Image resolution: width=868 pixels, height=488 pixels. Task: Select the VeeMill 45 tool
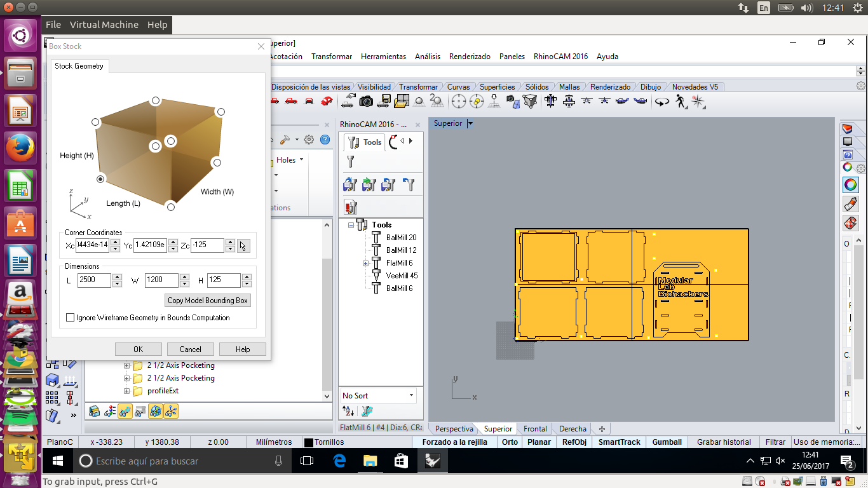point(402,276)
